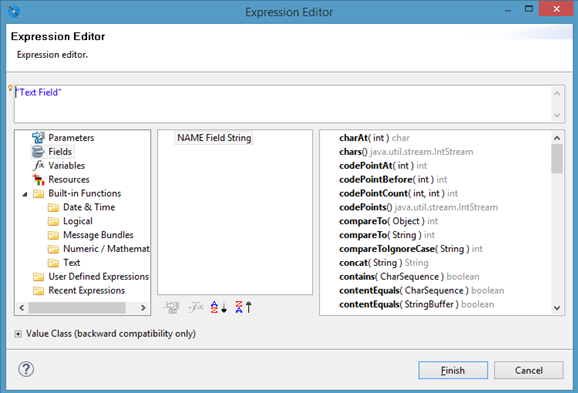
Task: Click the methods list vertical scrollbar thumb
Action: point(557,159)
